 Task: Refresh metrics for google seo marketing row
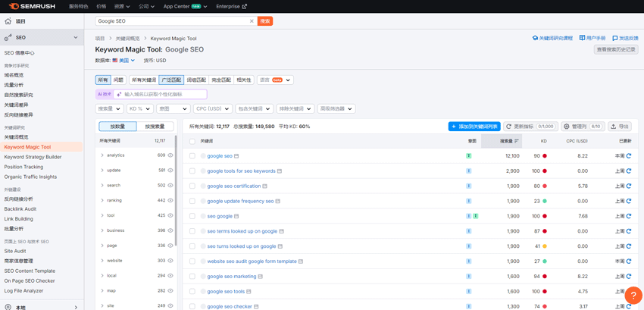pyautogui.click(x=628, y=277)
